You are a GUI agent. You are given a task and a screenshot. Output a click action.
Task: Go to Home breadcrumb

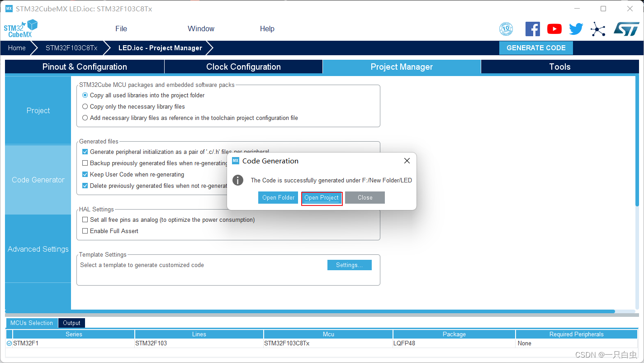tap(17, 48)
